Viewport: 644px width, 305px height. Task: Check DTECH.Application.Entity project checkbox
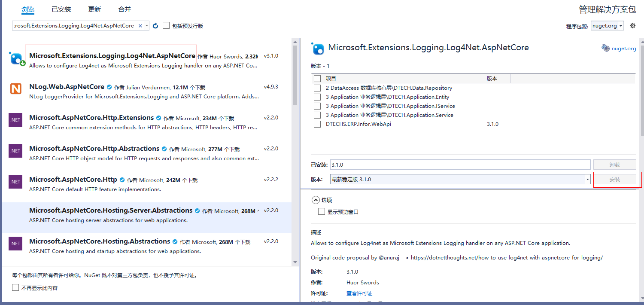pos(317,97)
